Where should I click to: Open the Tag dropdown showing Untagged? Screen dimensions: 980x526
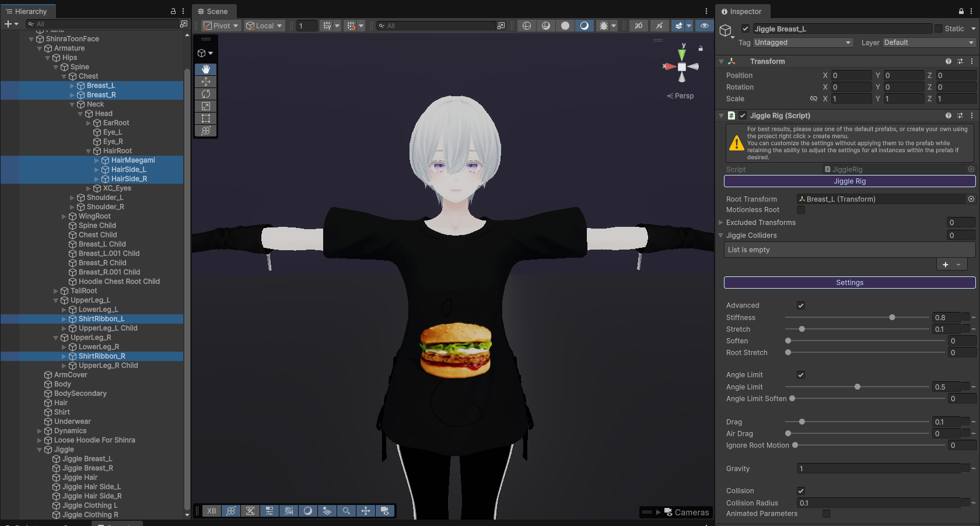[802, 43]
